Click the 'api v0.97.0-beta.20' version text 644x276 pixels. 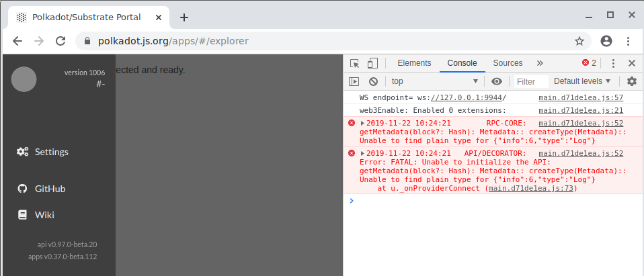pyautogui.click(x=67, y=244)
